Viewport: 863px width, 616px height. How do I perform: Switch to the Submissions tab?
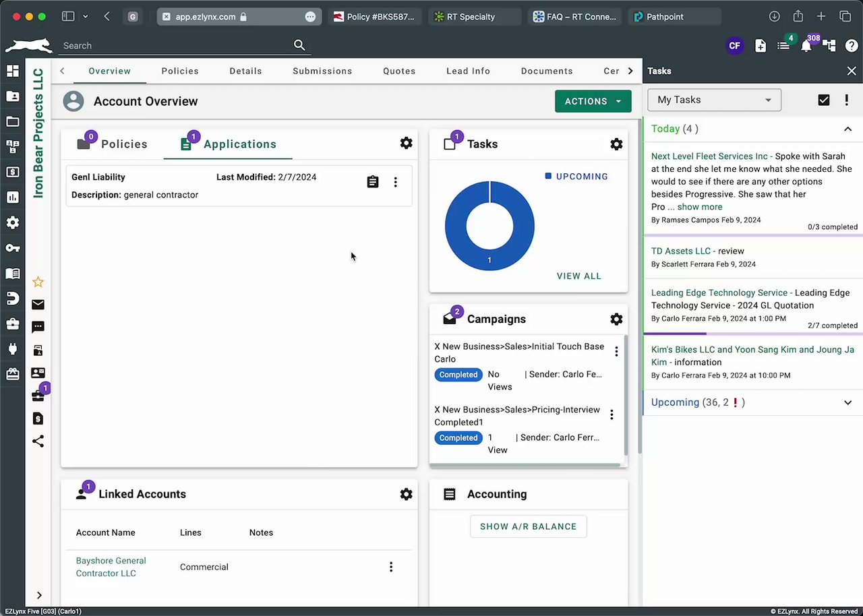[x=322, y=71]
